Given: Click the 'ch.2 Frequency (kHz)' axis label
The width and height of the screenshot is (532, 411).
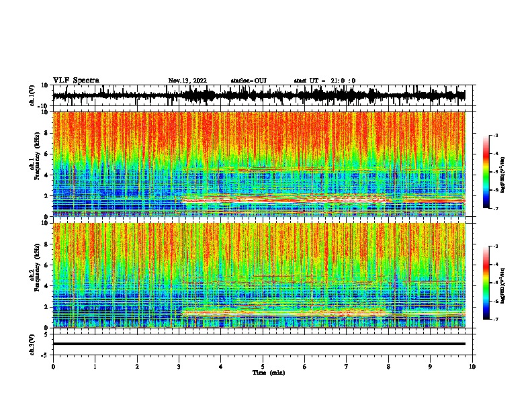Looking at the screenshot, I should [x=35, y=267].
